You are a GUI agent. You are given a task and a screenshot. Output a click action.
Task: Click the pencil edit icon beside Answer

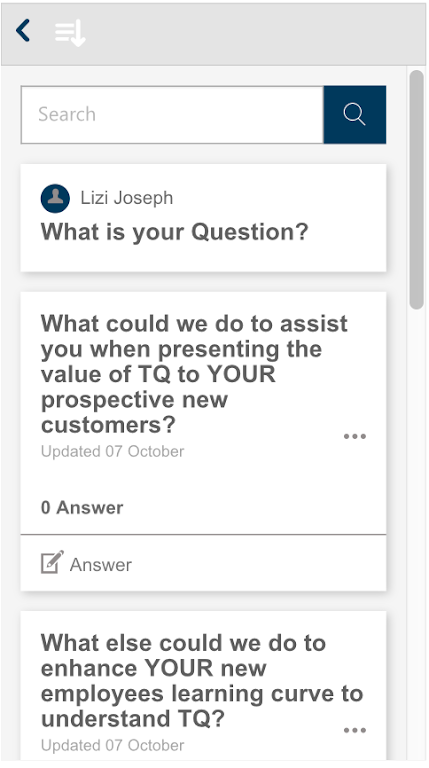coord(52,562)
